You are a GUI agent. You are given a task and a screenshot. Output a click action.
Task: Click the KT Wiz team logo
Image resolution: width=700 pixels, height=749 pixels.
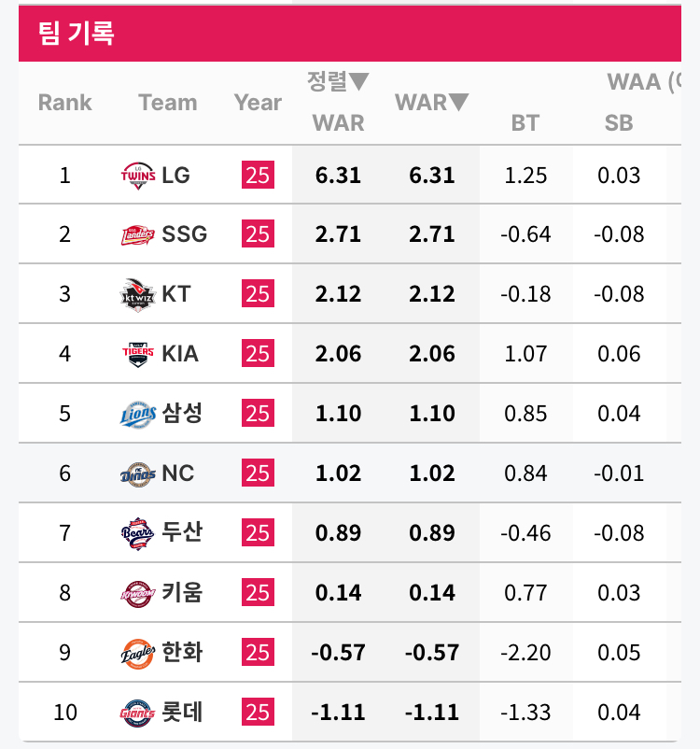pyautogui.click(x=137, y=294)
